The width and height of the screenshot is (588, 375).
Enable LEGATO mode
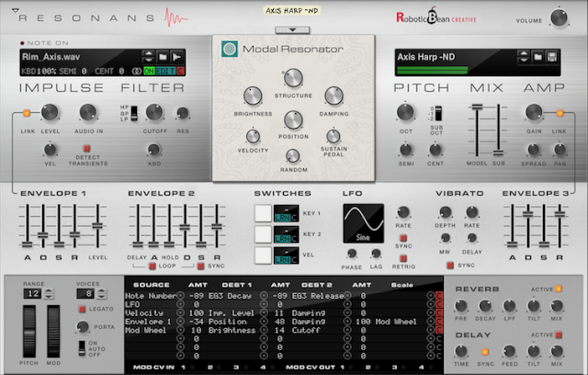pos(82,309)
